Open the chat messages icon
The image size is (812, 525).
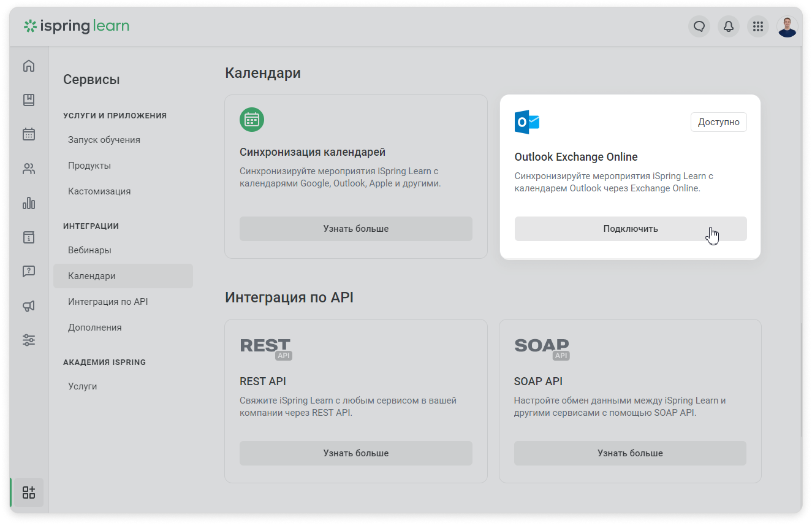click(x=699, y=26)
